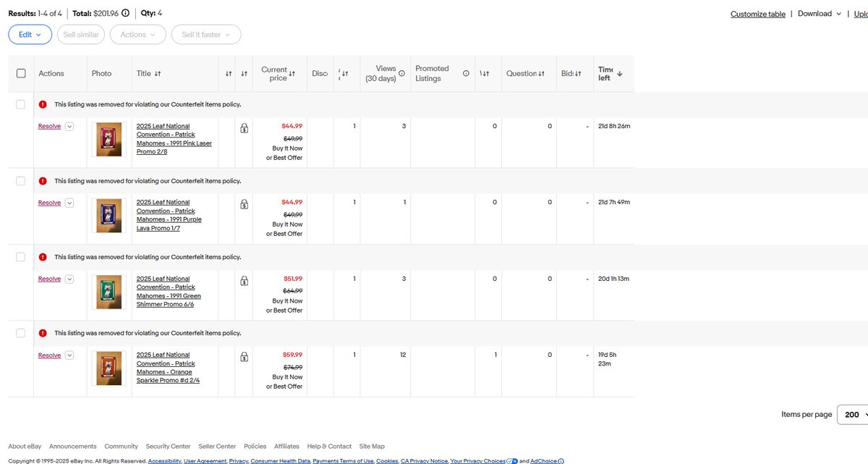Click Resolve for the Green Shimmer listing
This screenshot has width=868, height=464.
point(49,279)
